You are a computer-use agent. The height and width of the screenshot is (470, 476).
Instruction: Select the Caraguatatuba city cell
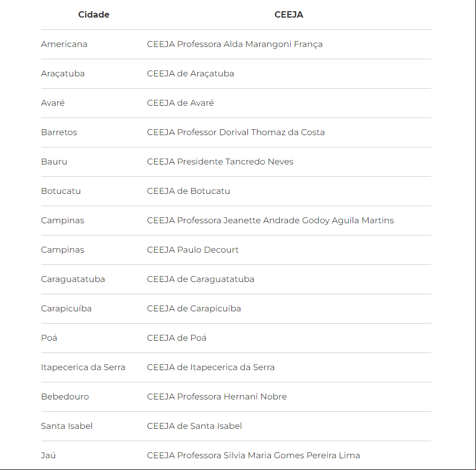click(73, 279)
